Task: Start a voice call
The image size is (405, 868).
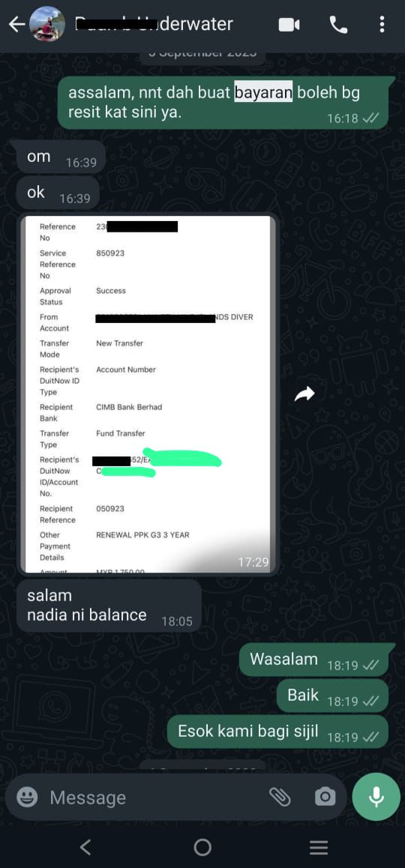Action: point(338,24)
